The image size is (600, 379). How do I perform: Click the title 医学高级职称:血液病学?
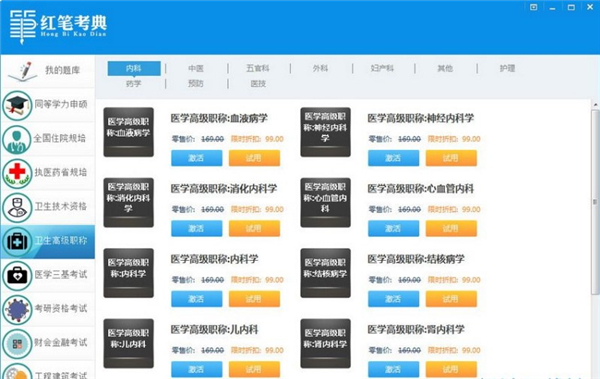tap(219, 118)
